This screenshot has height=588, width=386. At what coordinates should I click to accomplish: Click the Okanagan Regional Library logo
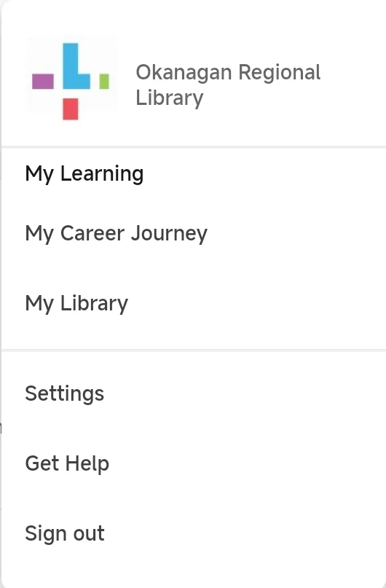71,82
